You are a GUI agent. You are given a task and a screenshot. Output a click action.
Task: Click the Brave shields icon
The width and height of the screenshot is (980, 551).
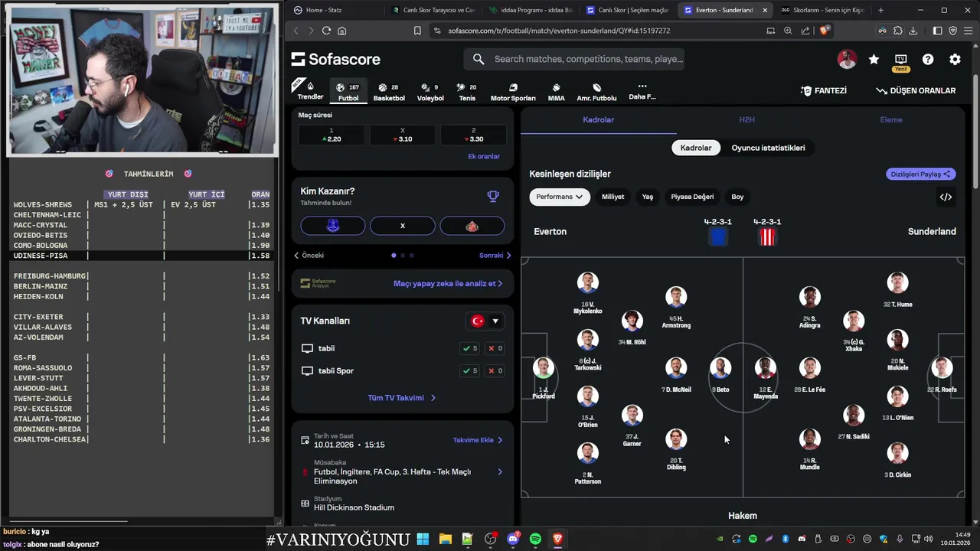pyautogui.click(x=825, y=31)
